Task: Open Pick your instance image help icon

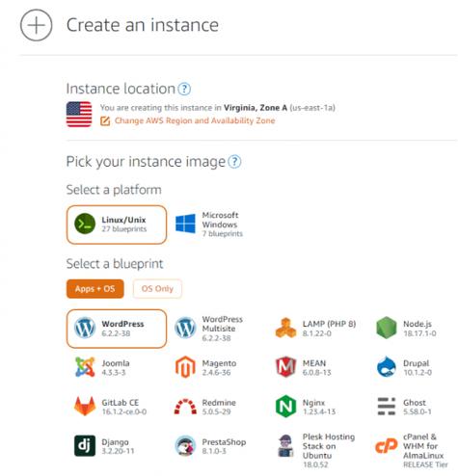Action: (234, 162)
